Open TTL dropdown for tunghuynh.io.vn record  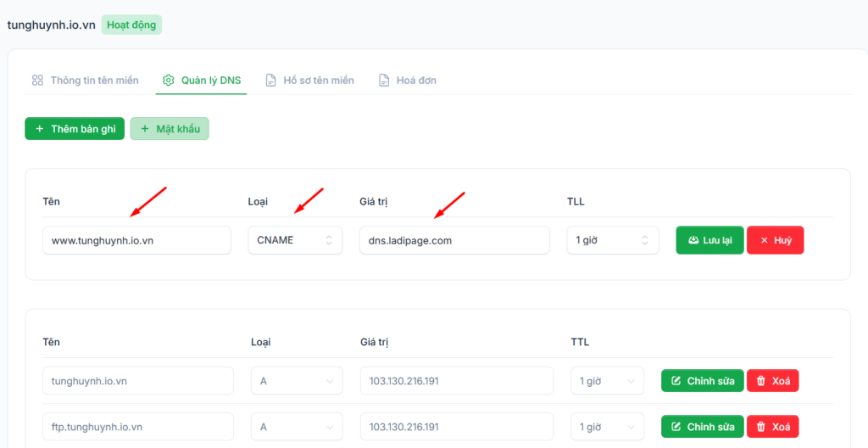coord(607,381)
